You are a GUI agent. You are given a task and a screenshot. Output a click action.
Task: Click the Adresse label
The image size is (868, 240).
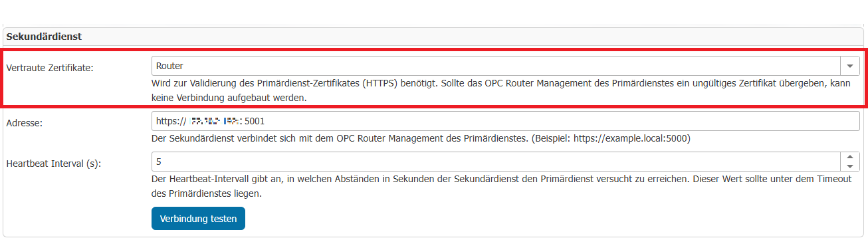pos(25,123)
